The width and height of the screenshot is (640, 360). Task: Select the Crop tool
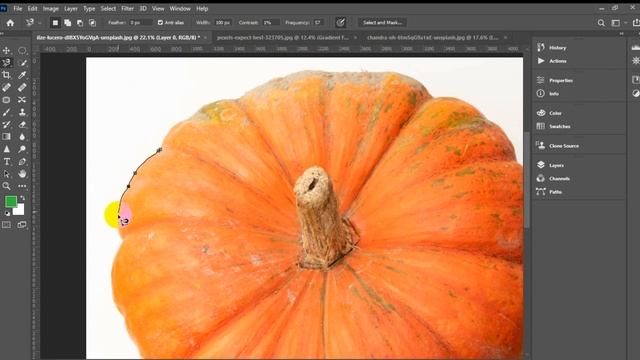point(7,75)
